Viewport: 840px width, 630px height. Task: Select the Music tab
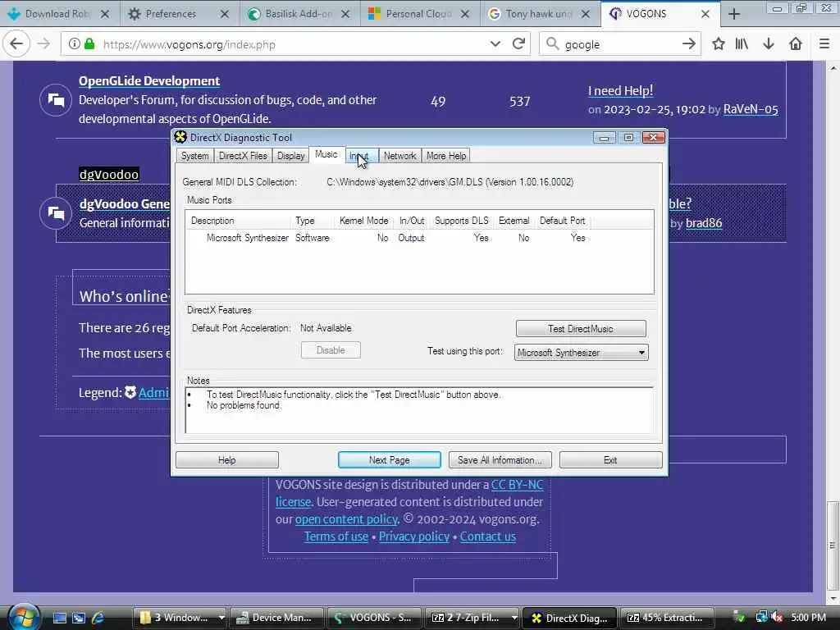point(326,154)
